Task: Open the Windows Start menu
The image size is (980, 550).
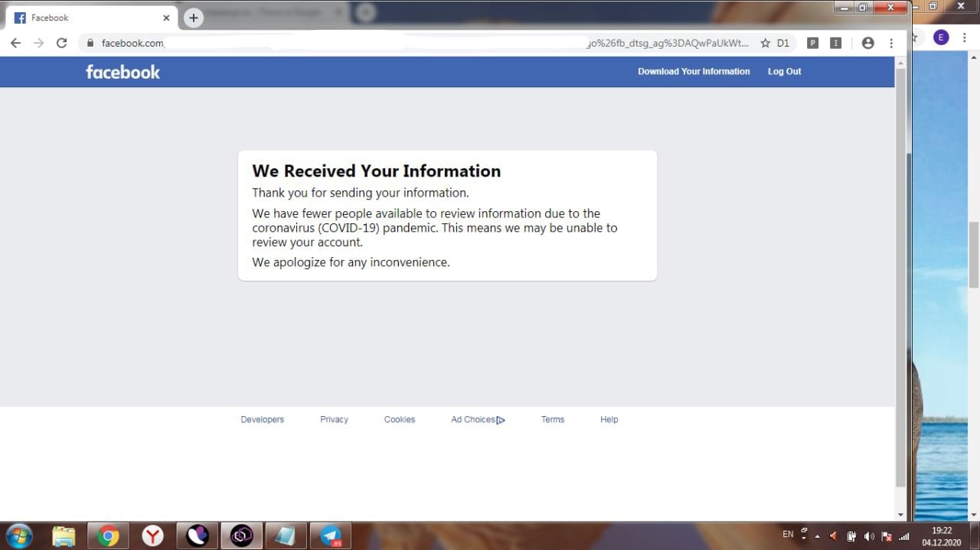Action: (18, 535)
